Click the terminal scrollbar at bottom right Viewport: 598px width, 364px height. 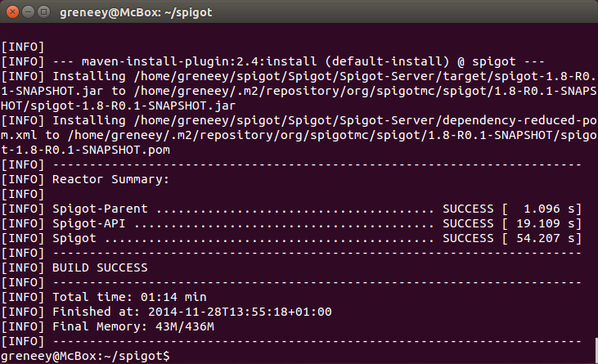click(x=596, y=350)
